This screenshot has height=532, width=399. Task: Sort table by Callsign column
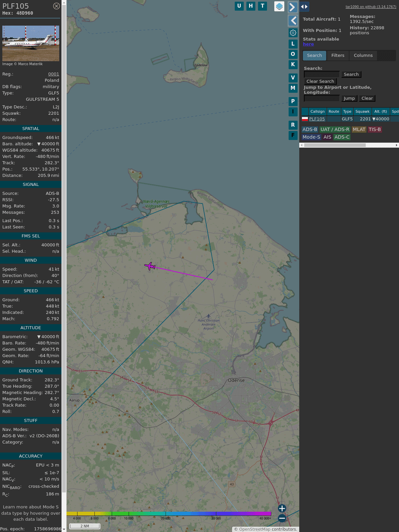click(318, 112)
